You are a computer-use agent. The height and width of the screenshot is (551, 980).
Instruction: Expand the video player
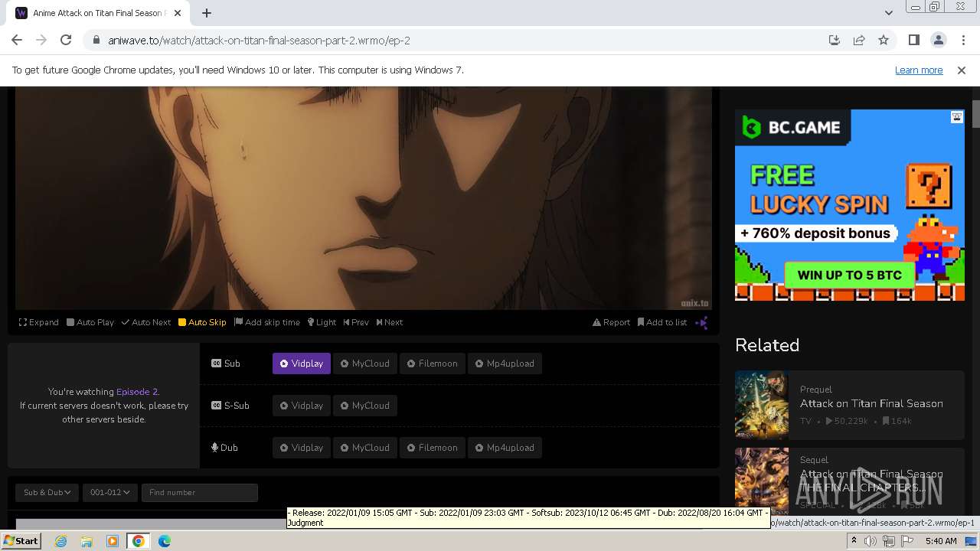[38, 322]
